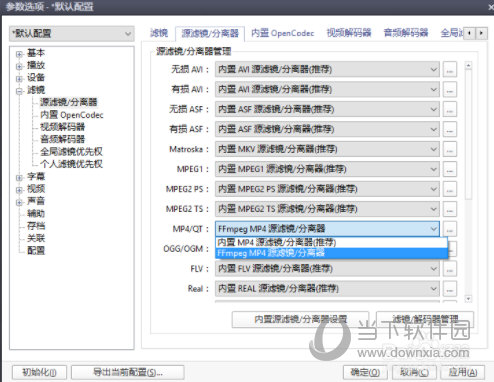The image size is (494, 382).
Task: Click the … button beside MP4/QT
Action: pos(450,229)
